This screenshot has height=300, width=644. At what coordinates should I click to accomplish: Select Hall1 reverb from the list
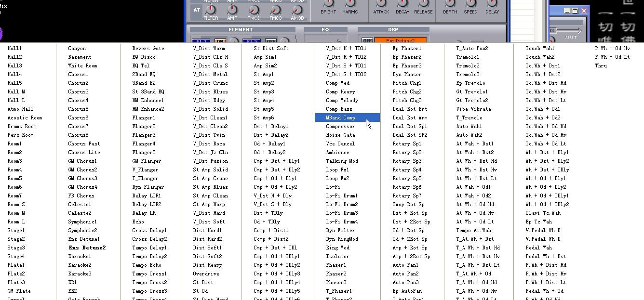pyautogui.click(x=14, y=48)
